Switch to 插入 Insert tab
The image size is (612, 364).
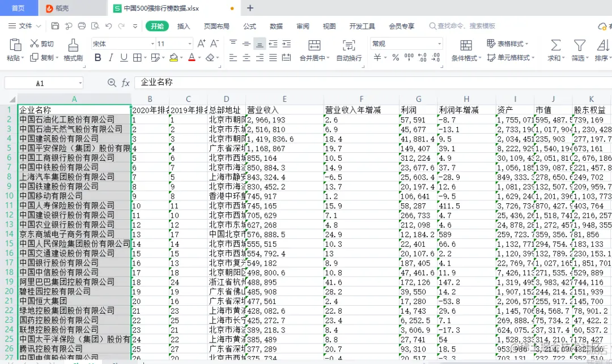184,26
